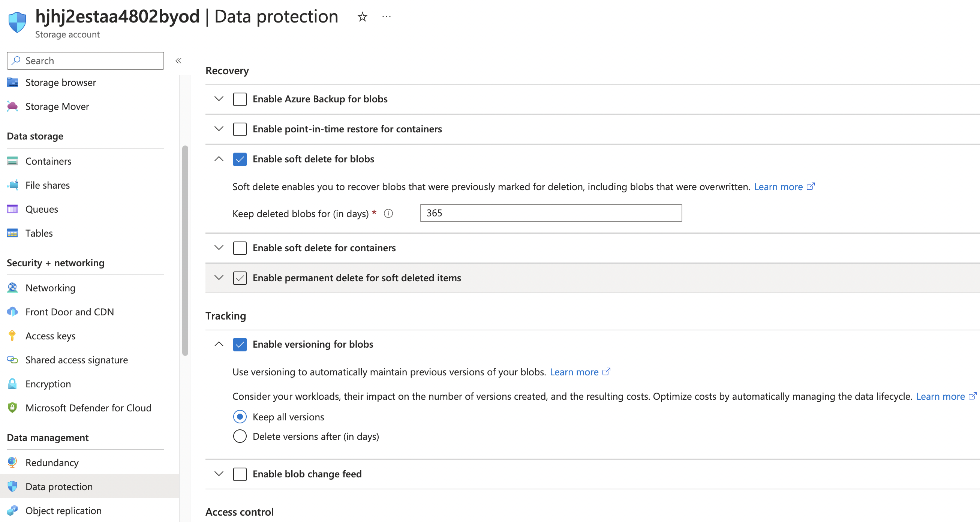
Task: Collapse the versioning for blobs section
Action: point(219,344)
